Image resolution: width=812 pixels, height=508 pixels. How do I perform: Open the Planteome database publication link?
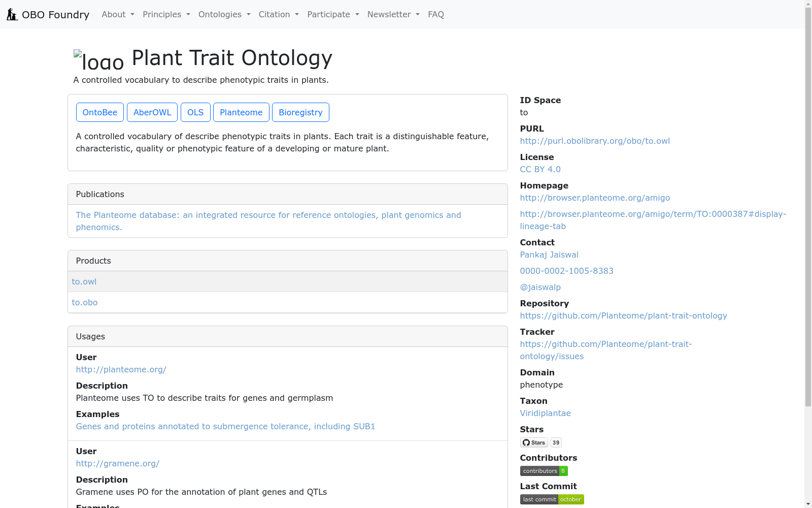[x=268, y=221]
